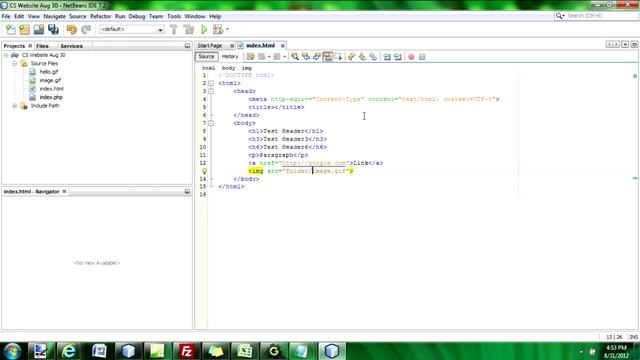Collapse the CS Website Aug 30 project node
640x360 pixels.
coord(6,55)
